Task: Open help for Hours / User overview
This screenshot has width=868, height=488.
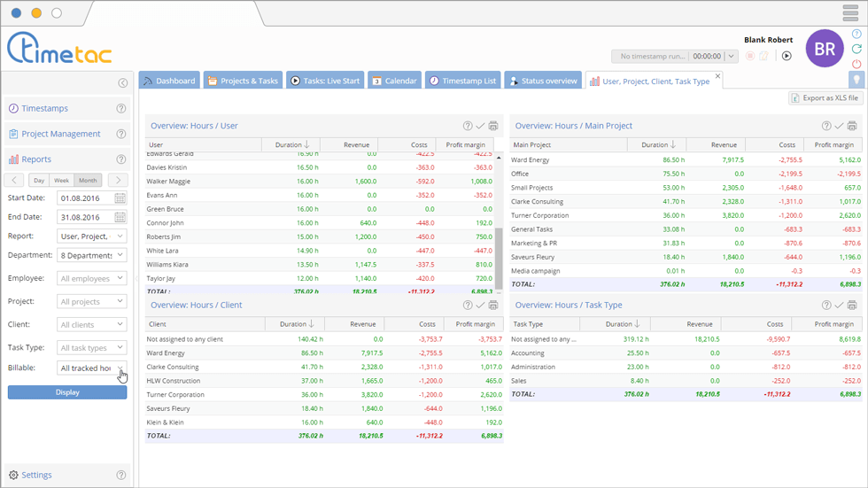Action: 468,126
